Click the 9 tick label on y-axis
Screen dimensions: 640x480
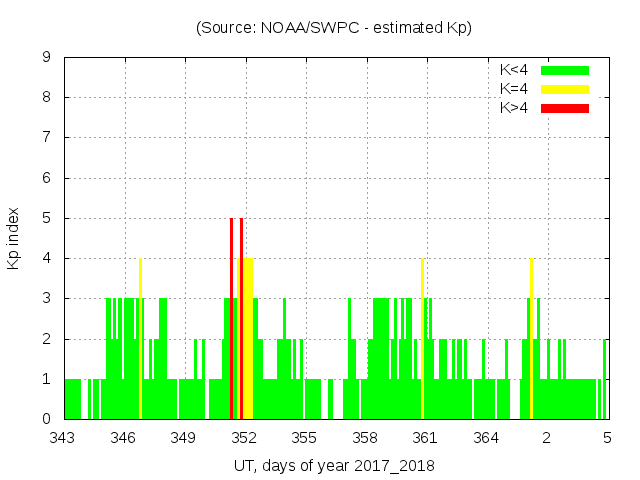tap(47, 57)
